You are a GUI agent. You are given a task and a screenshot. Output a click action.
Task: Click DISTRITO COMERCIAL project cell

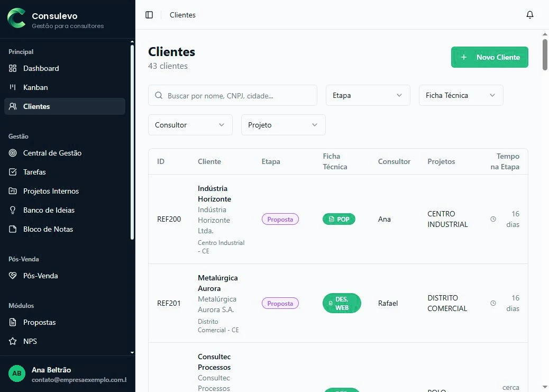pos(447,303)
